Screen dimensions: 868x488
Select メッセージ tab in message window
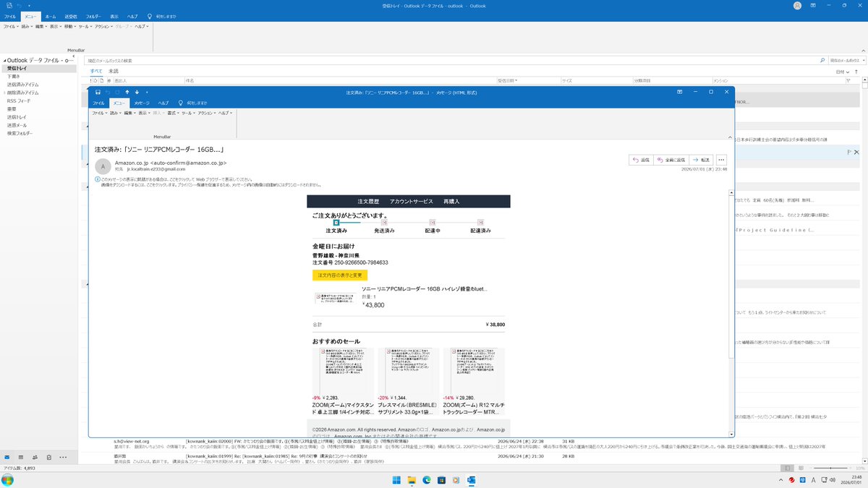coord(142,103)
